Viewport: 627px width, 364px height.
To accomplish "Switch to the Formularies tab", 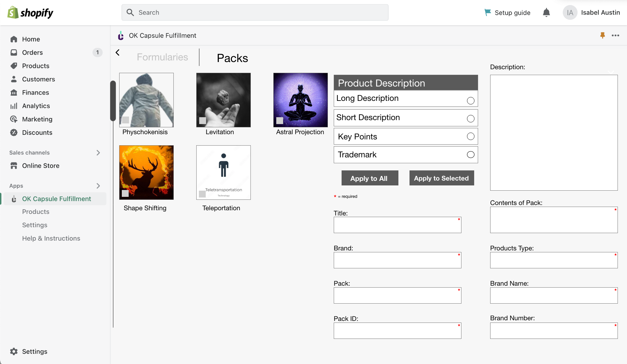I will (x=162, y=57).
